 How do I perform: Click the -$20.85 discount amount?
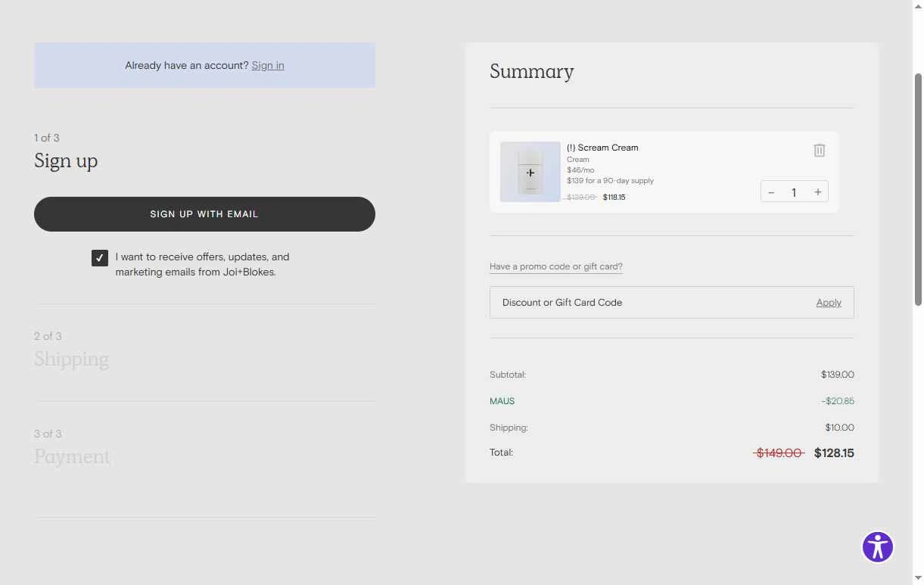tap(838, 401)
